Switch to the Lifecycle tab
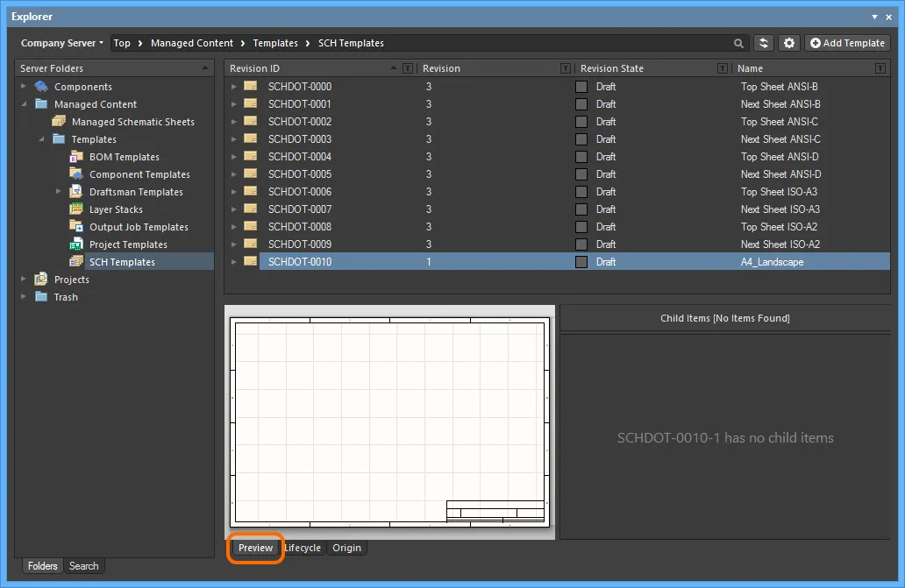905x588 pixels. click(x=303, y=548)
